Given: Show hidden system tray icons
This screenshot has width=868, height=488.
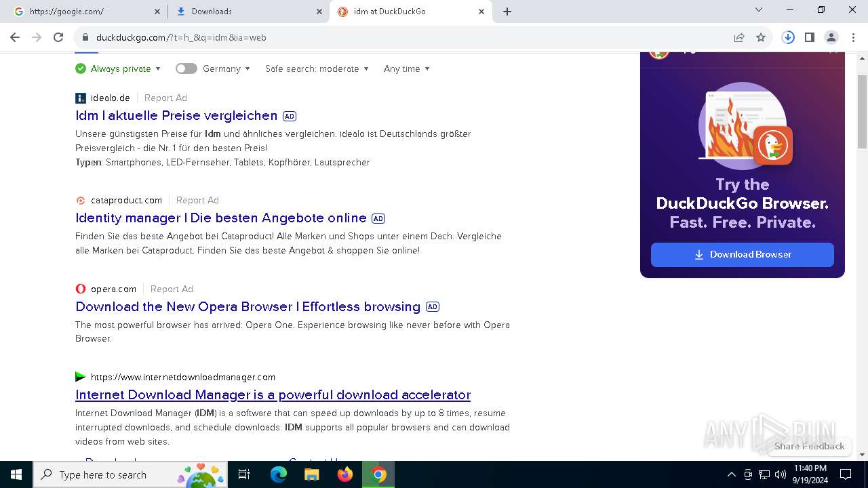Looking at the screenshot, I should coord(731,474).
